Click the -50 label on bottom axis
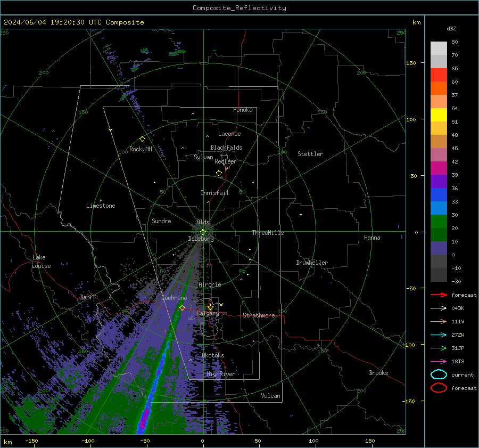Image resolution: width=479 pixels, height=448 pixels. (144, 441)
